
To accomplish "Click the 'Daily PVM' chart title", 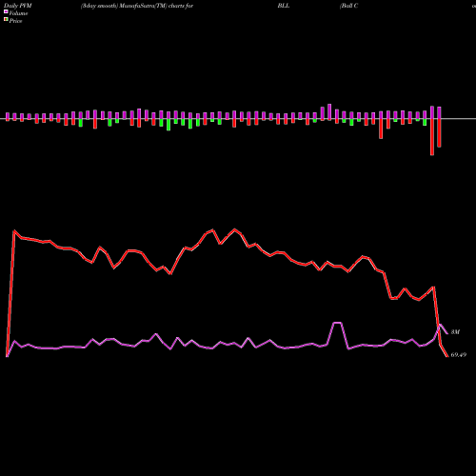I will [18, 6].
